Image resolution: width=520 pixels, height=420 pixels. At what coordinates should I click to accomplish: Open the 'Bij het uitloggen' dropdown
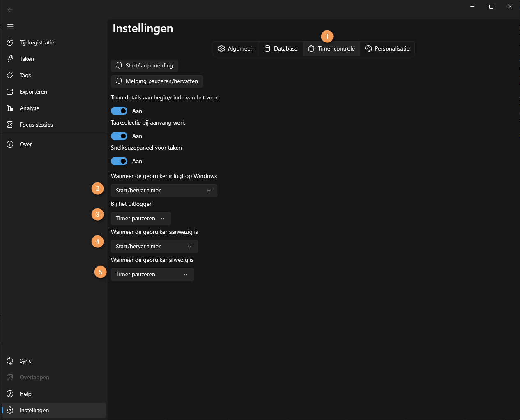coord(140,218)
